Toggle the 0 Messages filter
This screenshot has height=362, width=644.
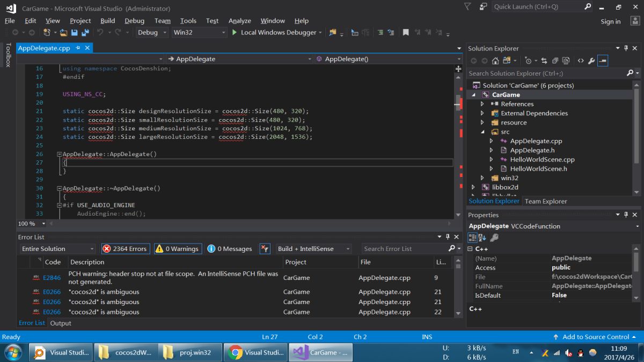click(230, 249)
